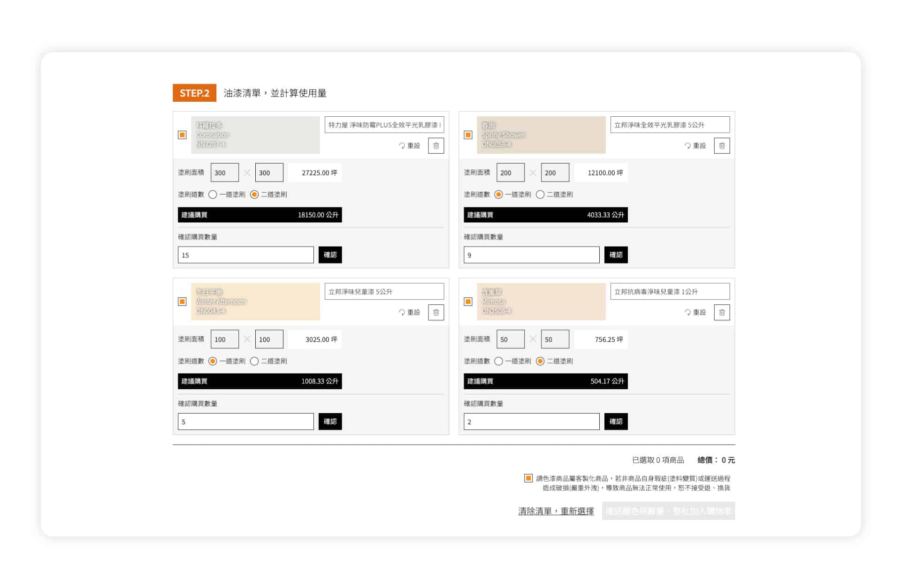Open product selector showing 特力屋 淨味防霉PLUS
Viewport: 901px width, 588px height.
(384, 125)
